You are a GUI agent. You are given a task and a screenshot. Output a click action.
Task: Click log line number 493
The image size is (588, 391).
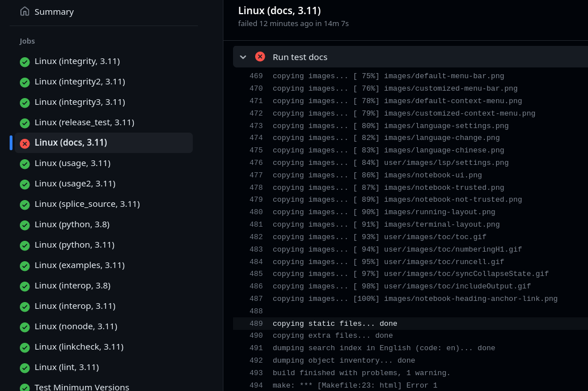256,373
